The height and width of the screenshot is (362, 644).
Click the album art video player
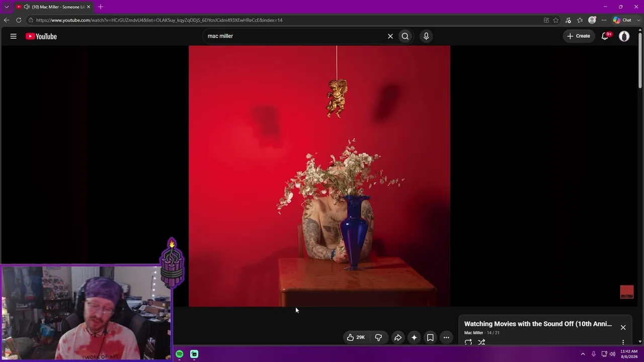coord(319,176)
